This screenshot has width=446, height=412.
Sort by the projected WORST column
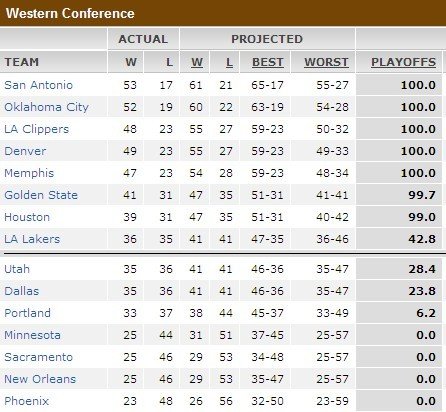[x=326, y=62]
